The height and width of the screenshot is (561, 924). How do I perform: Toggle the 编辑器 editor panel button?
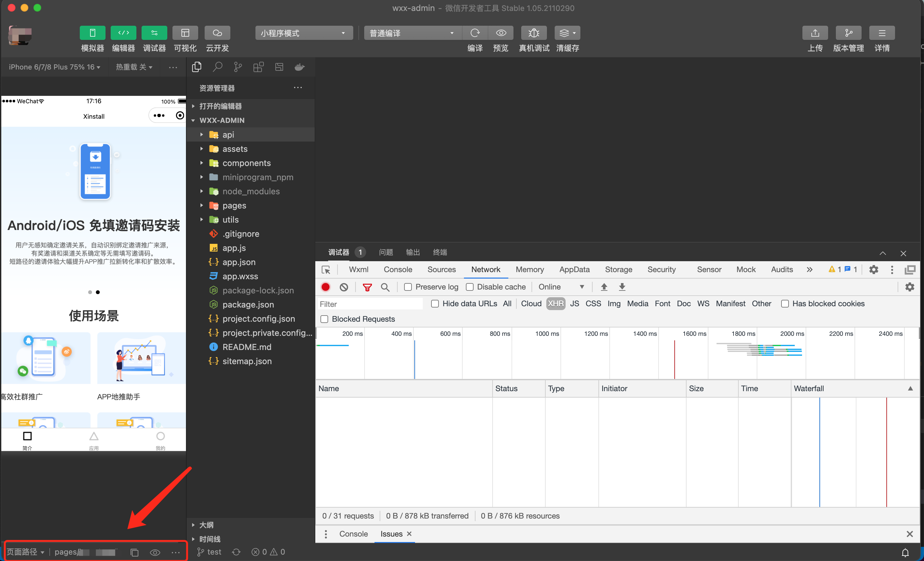click(123, 33)
